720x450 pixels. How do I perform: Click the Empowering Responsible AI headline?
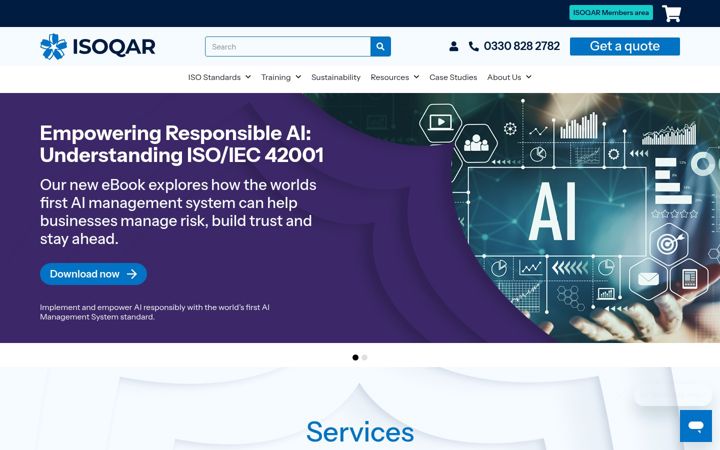click(x=181, y=144)
